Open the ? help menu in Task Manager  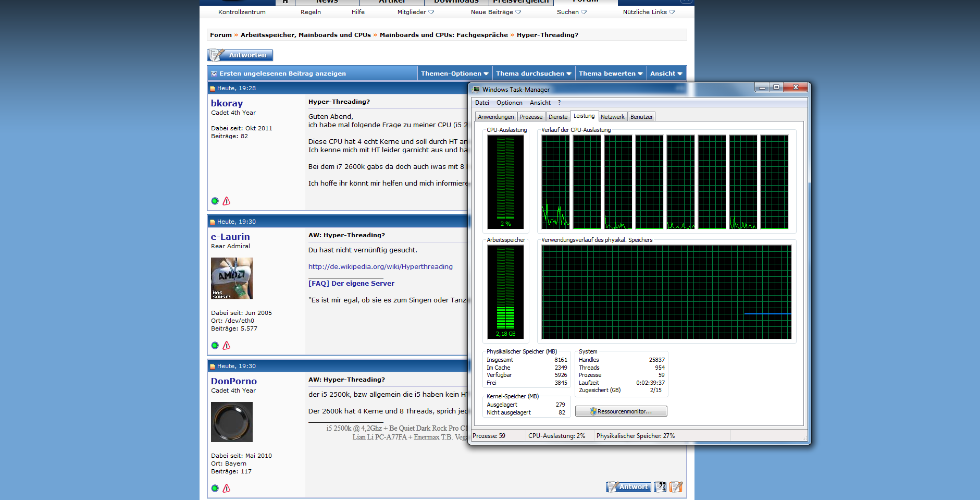coord(559,103)
